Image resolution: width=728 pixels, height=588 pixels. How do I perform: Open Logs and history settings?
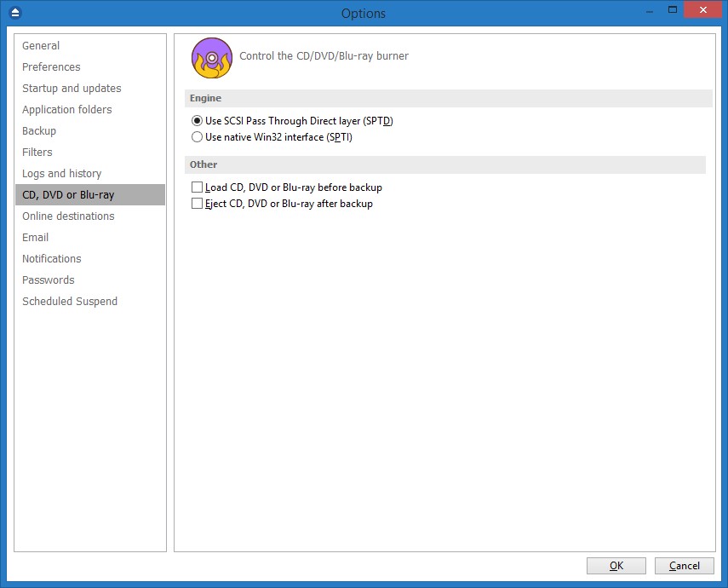(61, 174)
